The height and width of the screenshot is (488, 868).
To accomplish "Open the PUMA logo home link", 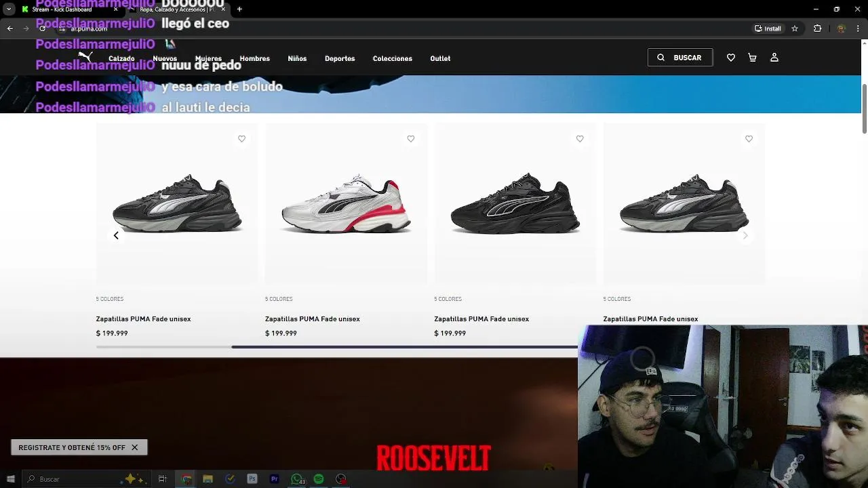I will pyautogui.click(x=85, y=58).
